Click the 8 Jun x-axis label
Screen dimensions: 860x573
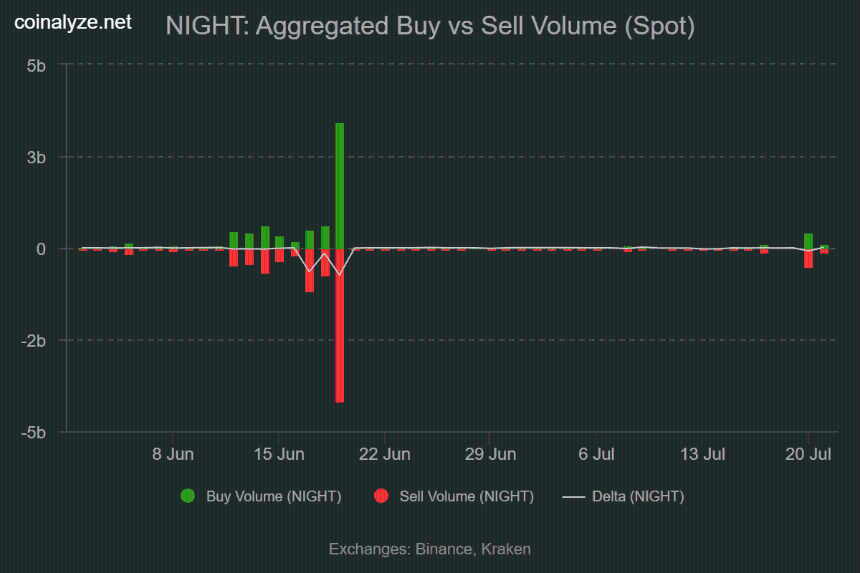(173, 455)
